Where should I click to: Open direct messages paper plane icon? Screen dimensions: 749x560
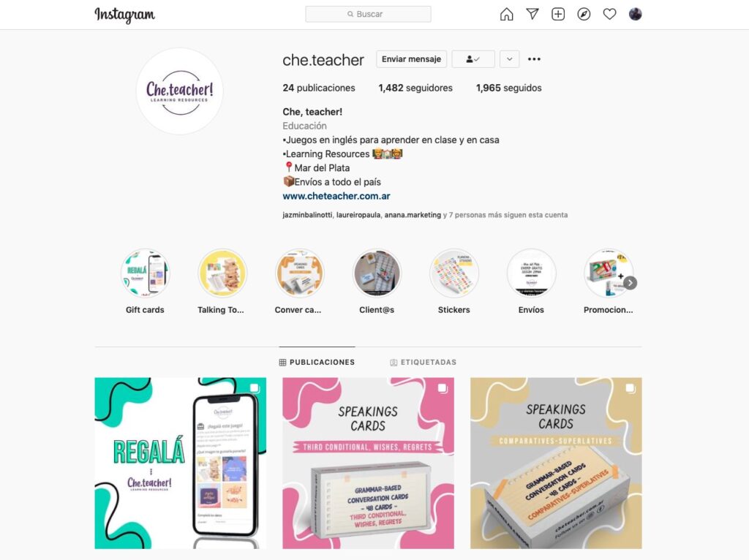tap(532, 15)
